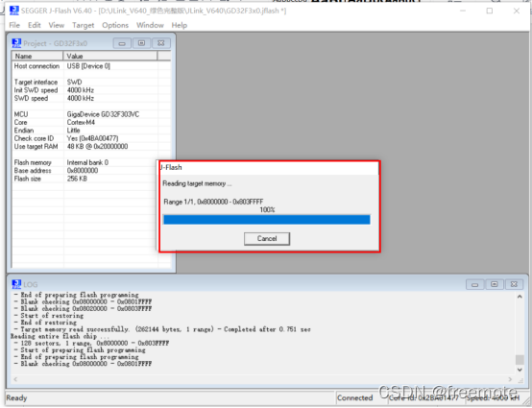Close the main J-Flash window
This screenshot has height=408, width=532.
point(517,11)
